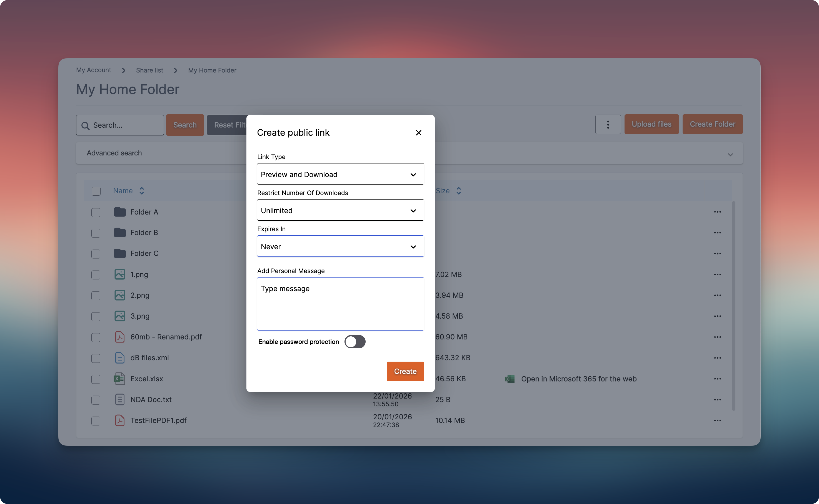This screenshot has width=819, height=504.
Task: Go to Share list breadcrumb
Action: click(149, 70)
